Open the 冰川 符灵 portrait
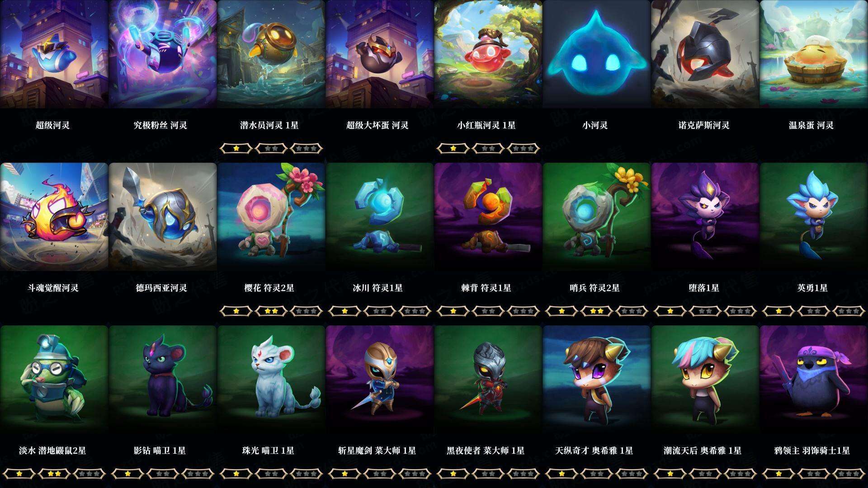This screenshot has height=488, width=868. pos(379,216)
